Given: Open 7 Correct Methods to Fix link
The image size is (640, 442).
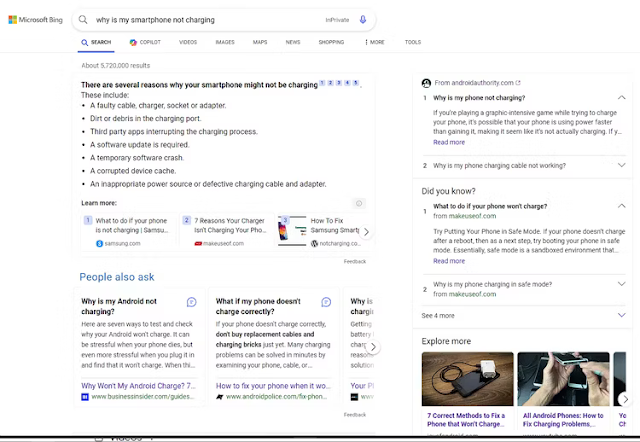Looking at the screenshot, I should point(466,420).
